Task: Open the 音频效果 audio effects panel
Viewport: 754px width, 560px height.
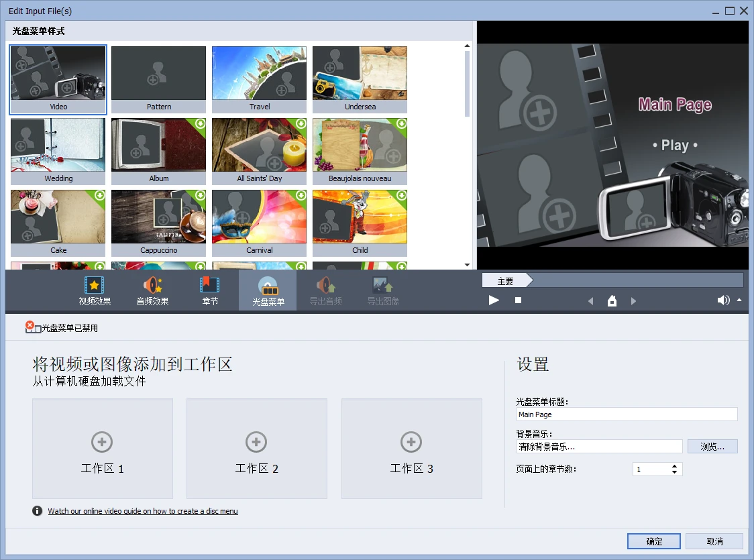Action: (152, 290)
